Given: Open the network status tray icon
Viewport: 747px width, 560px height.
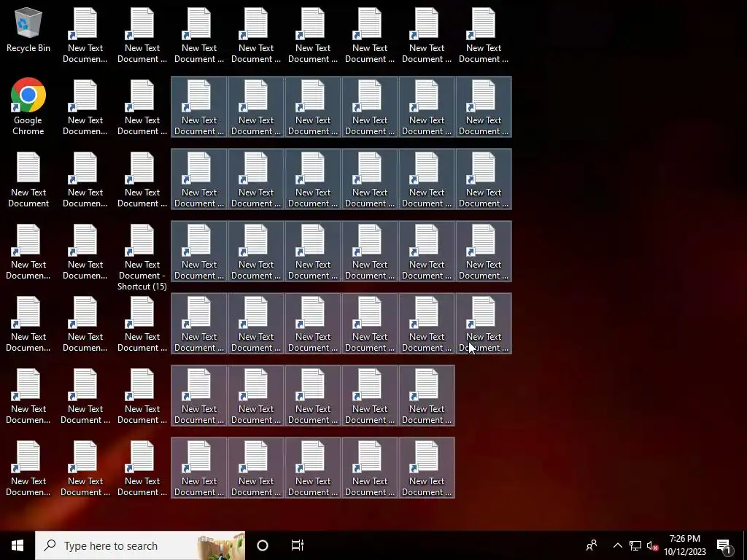Looking at the screenshot, I should pos(635,545).
